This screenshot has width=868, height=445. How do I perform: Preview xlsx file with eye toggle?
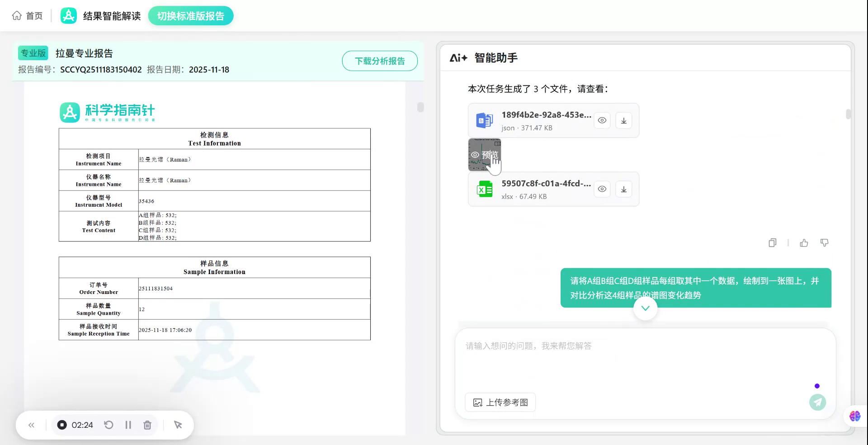pyautogui.click(x=602, y=189)
